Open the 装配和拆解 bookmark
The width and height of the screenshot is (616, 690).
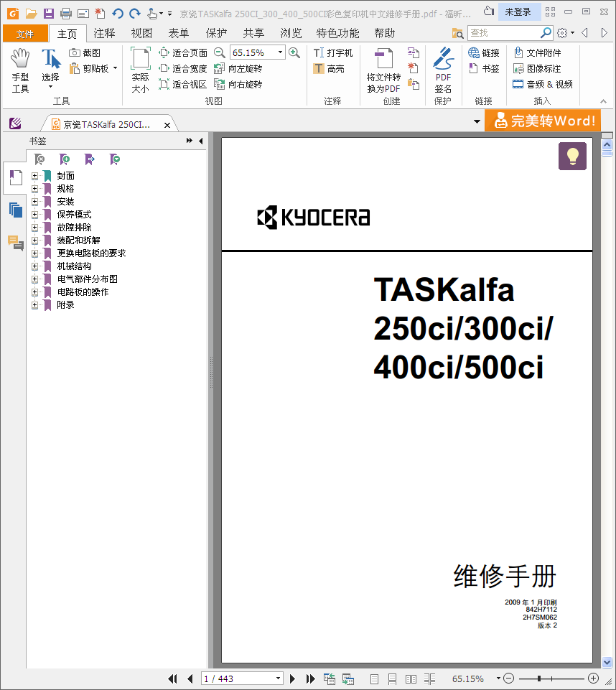pyautogui.click(x=79, y=241)
